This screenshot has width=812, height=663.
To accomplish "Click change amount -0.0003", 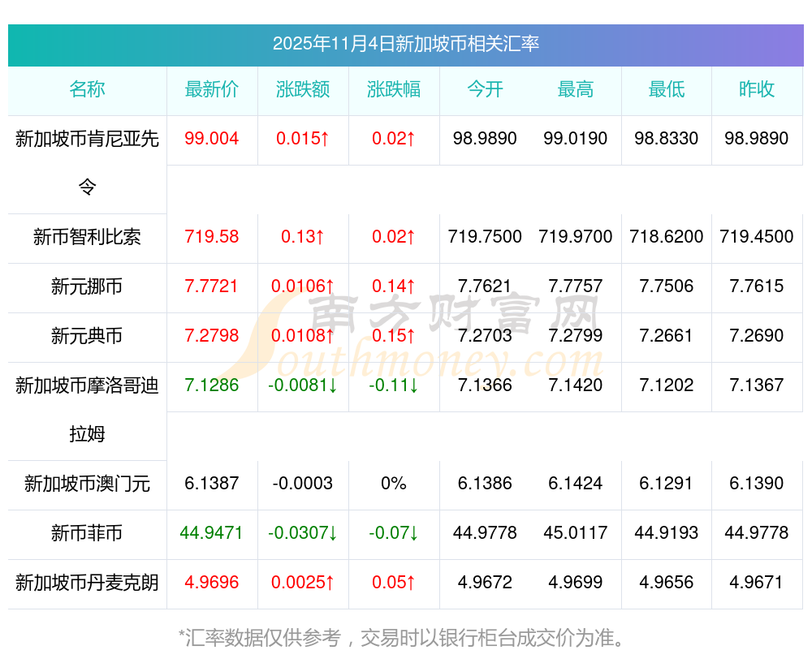I will click(302, 484).
